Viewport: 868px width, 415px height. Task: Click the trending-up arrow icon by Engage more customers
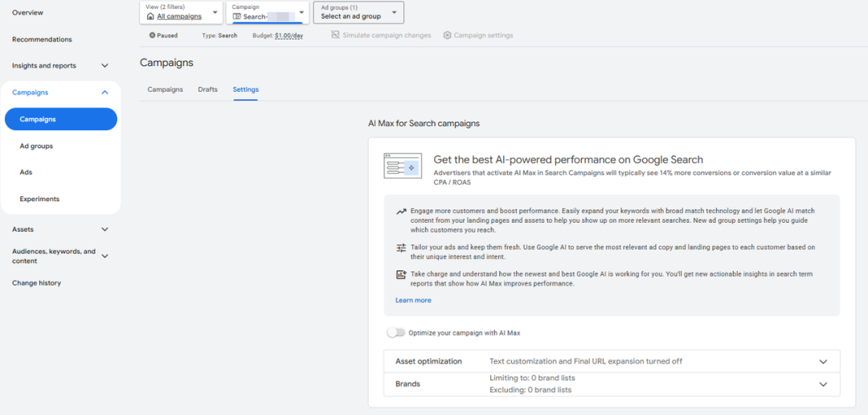401,212
